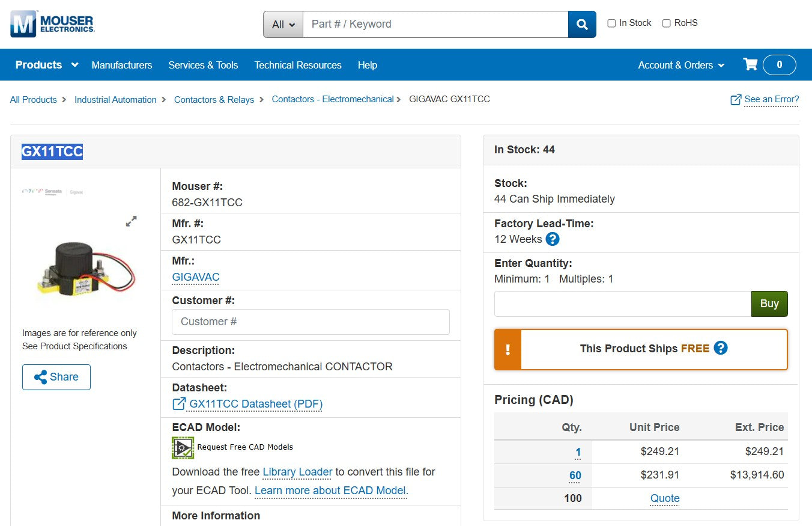The image size is (812, 526).
Task: Enable the RoHS filter checkbox
Action: point(666,23)
